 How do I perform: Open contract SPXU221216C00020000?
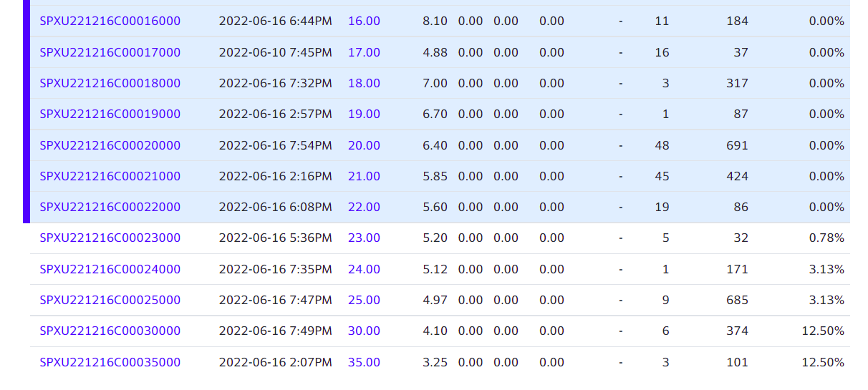coord(110,145)
